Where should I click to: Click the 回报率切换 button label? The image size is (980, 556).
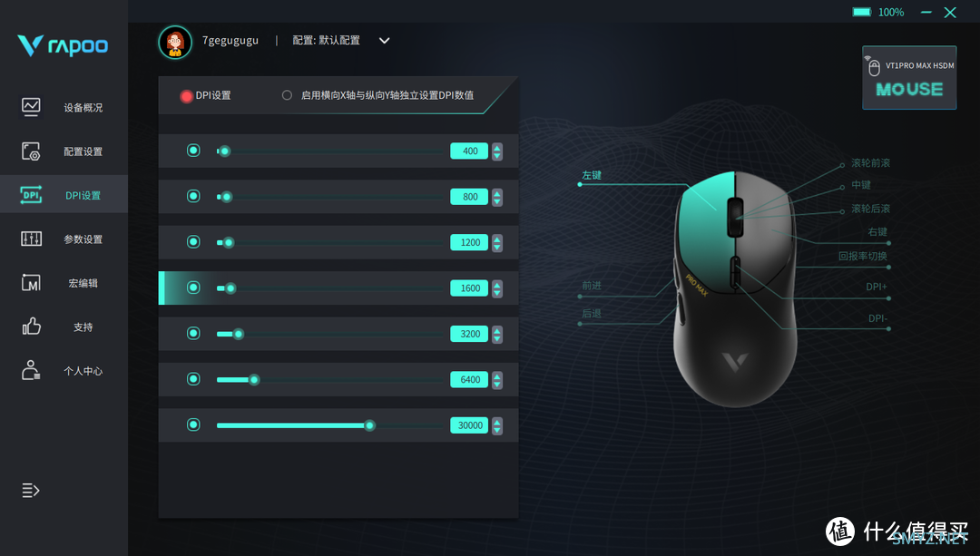pyautogui.click(x=863, y=256)
